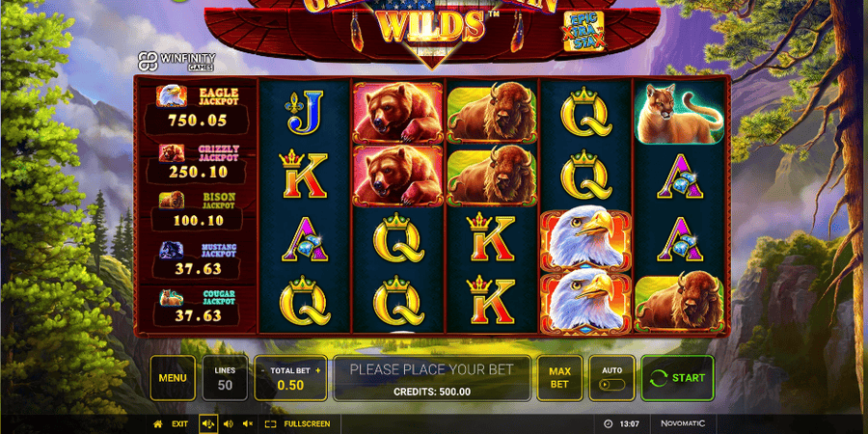Start the spin with START button
Image resolution: width=868 pixels, height=434 pixels.
click(x=677, y=378)
